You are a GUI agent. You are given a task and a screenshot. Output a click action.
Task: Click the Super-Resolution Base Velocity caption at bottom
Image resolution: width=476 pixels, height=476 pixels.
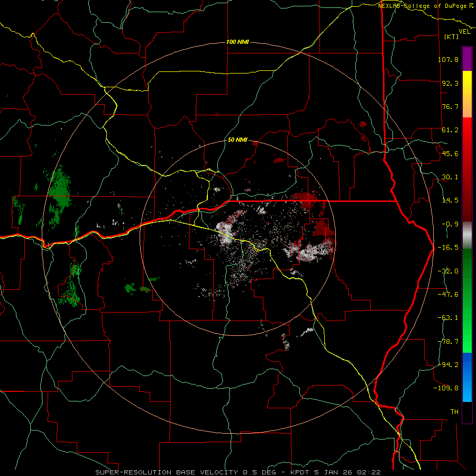point(238,472)
